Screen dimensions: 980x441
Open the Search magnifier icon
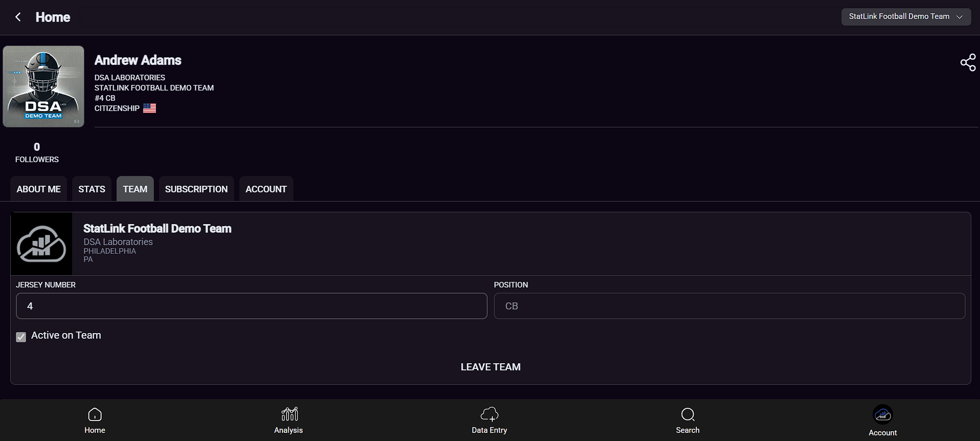pos(688,414)
